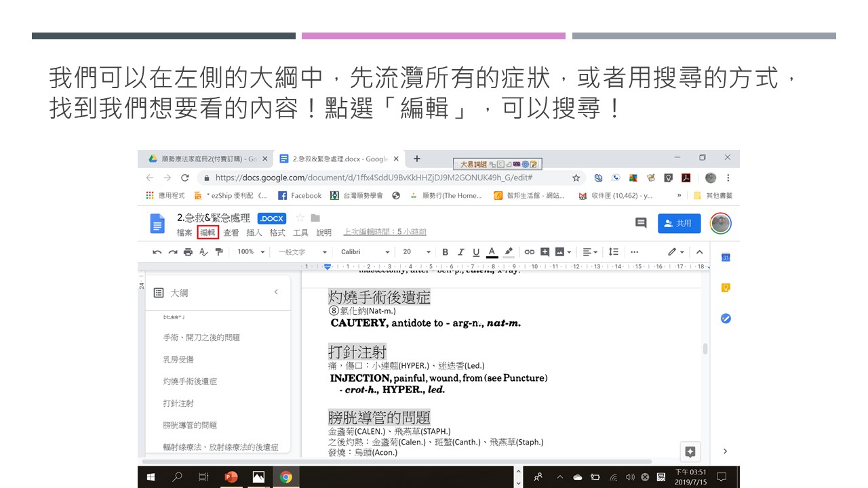Open the 插入 menu
This screenshot has height=488, width=868.
(x=254, y=232)
